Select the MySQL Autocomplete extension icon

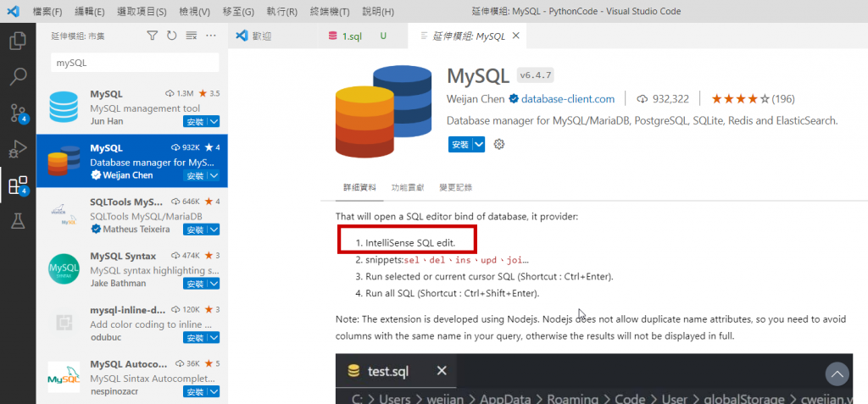pyautogui.click(x=64, y=377)
